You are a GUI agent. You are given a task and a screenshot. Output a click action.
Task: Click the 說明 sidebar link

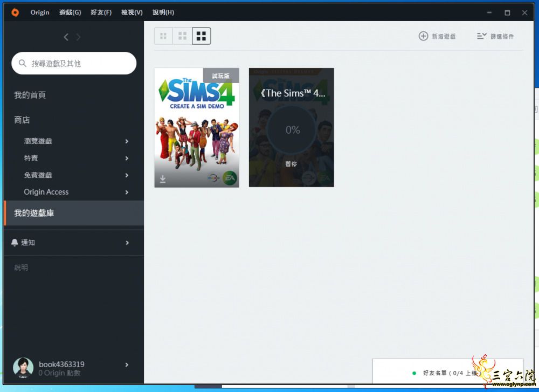click(x=21, y=267)
